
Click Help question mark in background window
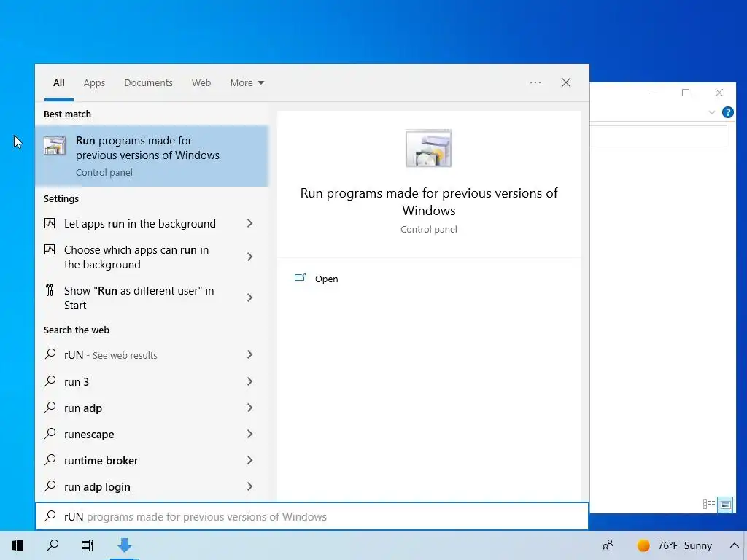click(727, 112)
